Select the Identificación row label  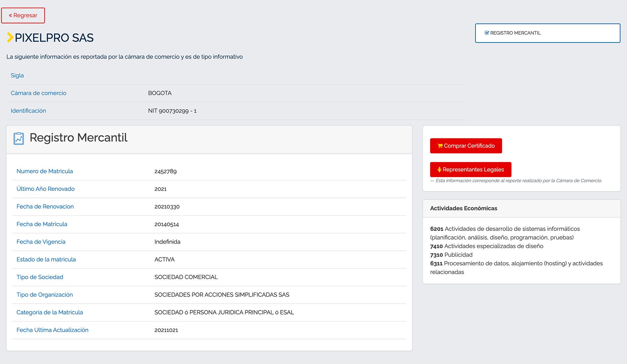click(28, 111)
